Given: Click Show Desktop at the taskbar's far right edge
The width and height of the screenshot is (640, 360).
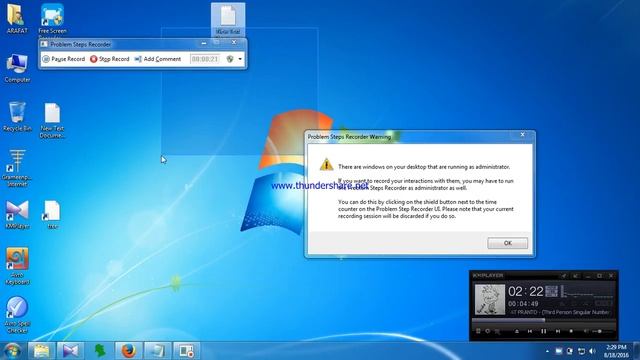Looking at the screenshot, I should point(637,351).
